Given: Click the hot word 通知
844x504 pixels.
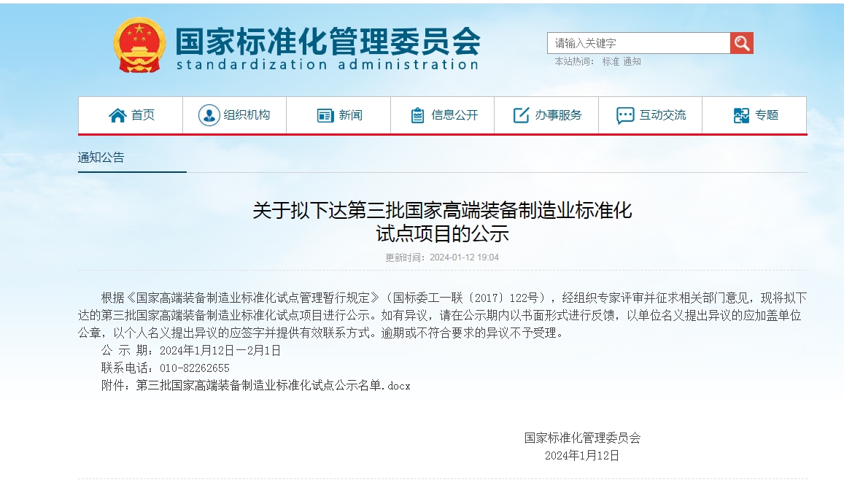Looking at the screenshot, I should click(x=632, y=62).
